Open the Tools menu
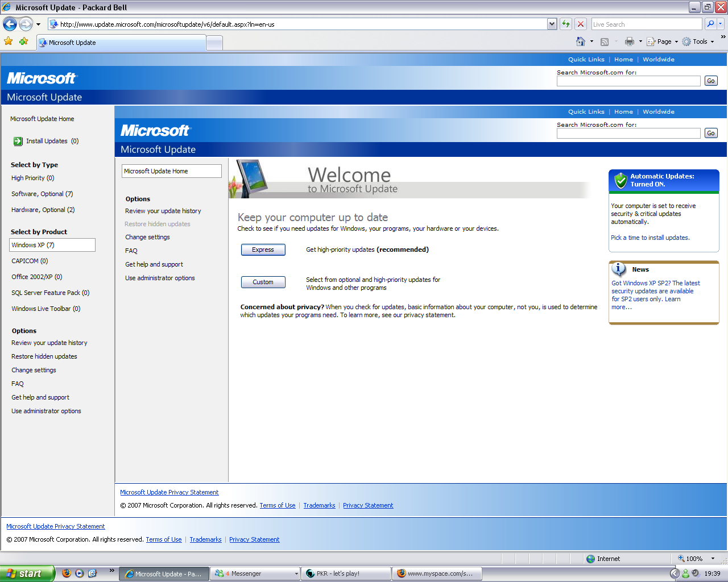728x582 pixels. tap(698, 41)
